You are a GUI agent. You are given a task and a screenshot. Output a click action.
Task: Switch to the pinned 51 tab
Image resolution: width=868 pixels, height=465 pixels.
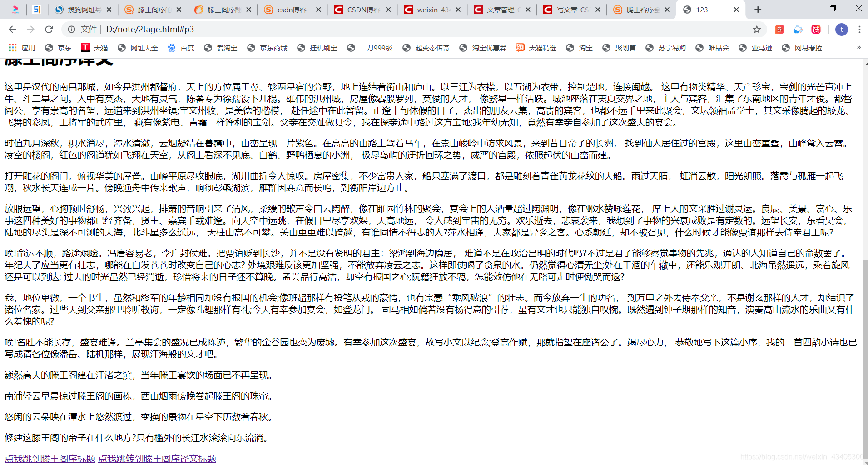[x=37, y=10]
